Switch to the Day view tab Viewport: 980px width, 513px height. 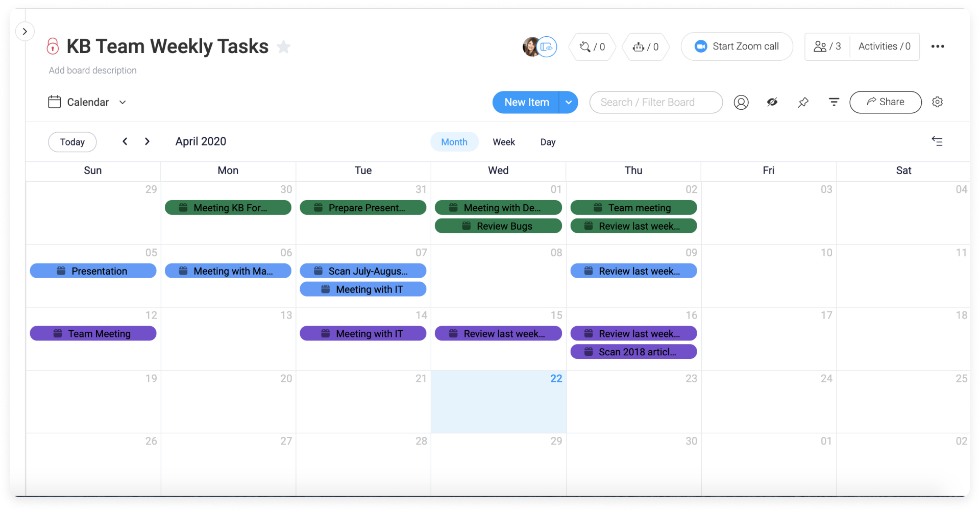tap(547, 142)
